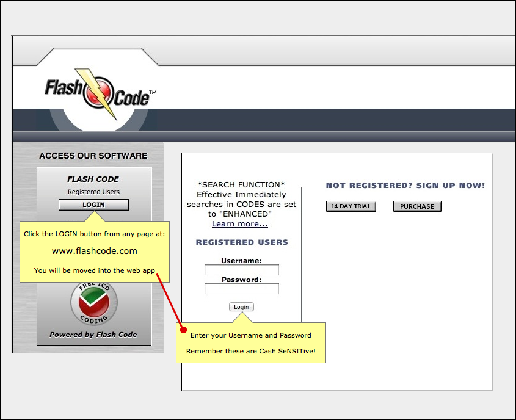This screenshot has height=420, width=516.
Task: Click the *SEARCH FUNCTION* notice text
Action: pyautogui.click(x=241, y=184)
